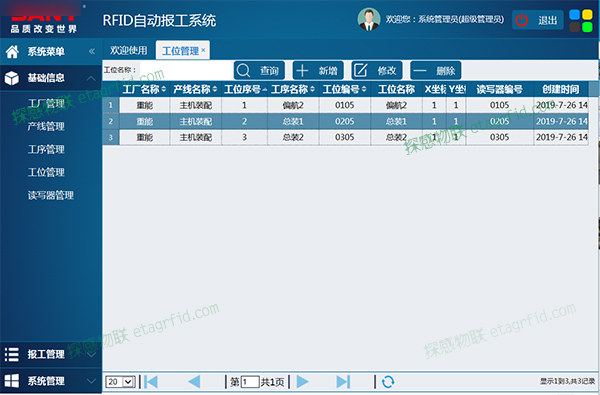Select the green theme color square
The width and height of the screenshot is (600, 395).
point(587,27)
